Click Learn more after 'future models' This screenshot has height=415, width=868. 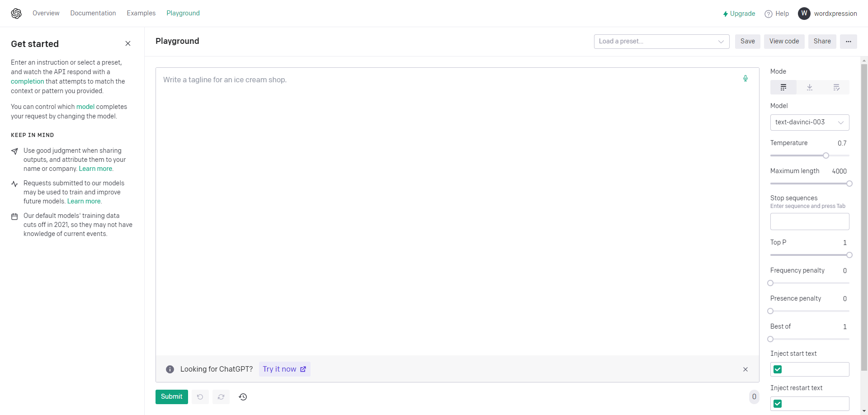[x=84, y=201]
